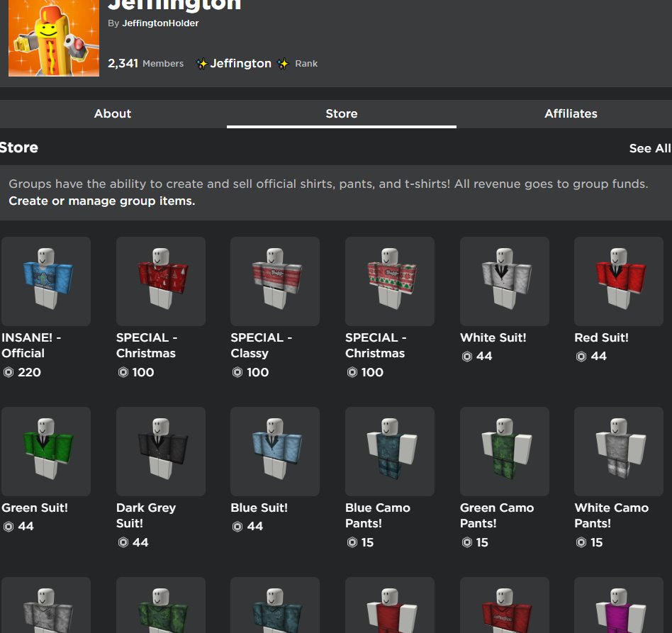Click the Dark Grey Suit! title
Viewport: 672px width, 633px height.
146,515
